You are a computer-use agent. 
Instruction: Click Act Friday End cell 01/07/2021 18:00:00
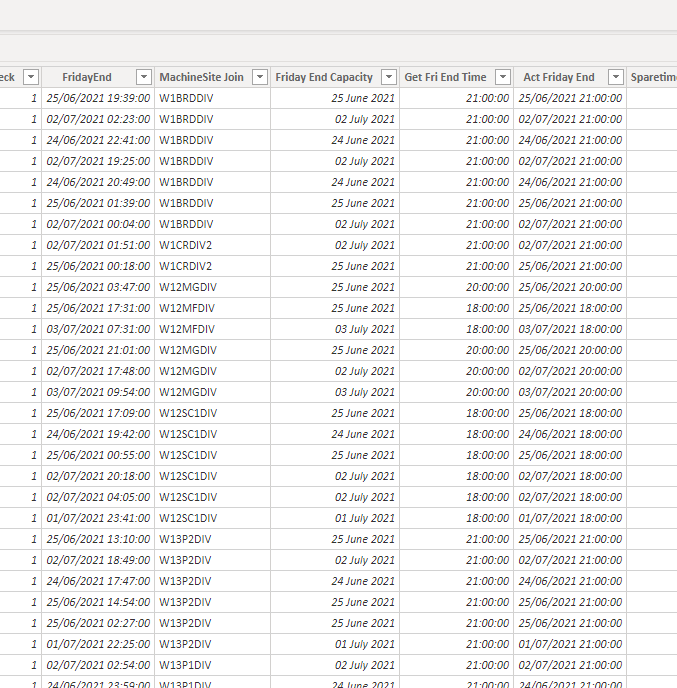coord(570,518)
